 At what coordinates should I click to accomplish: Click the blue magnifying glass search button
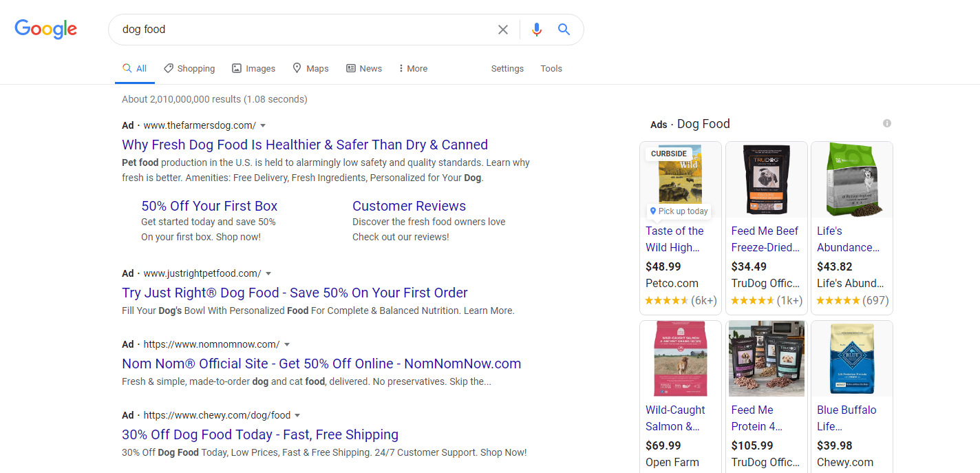564,30
